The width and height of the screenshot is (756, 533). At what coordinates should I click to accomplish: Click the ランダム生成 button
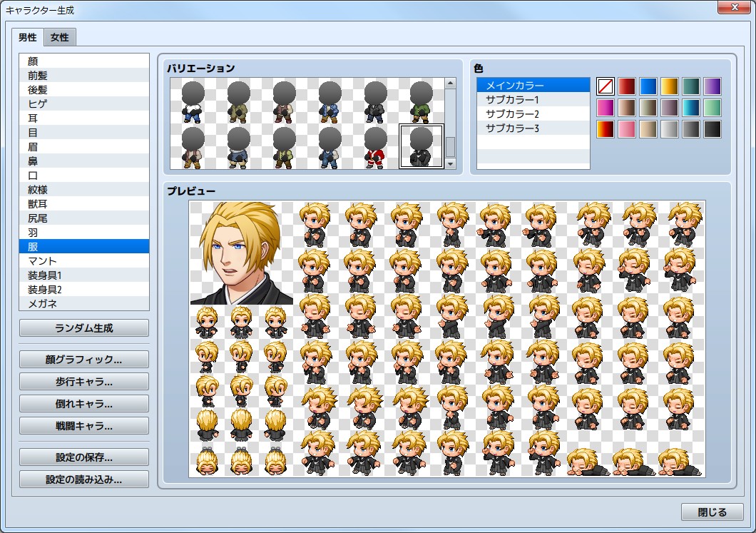pos(84,328)
